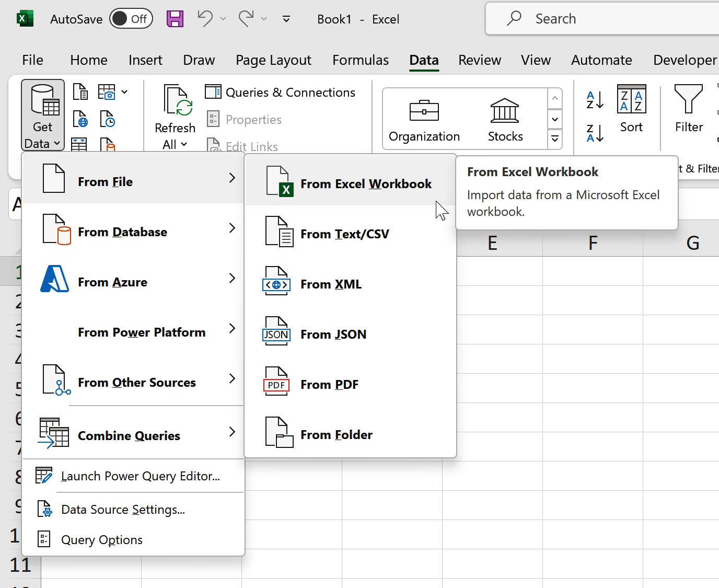
Task: Click the Existing Connections ribbon icon
Action: click(x=107, y=144)
